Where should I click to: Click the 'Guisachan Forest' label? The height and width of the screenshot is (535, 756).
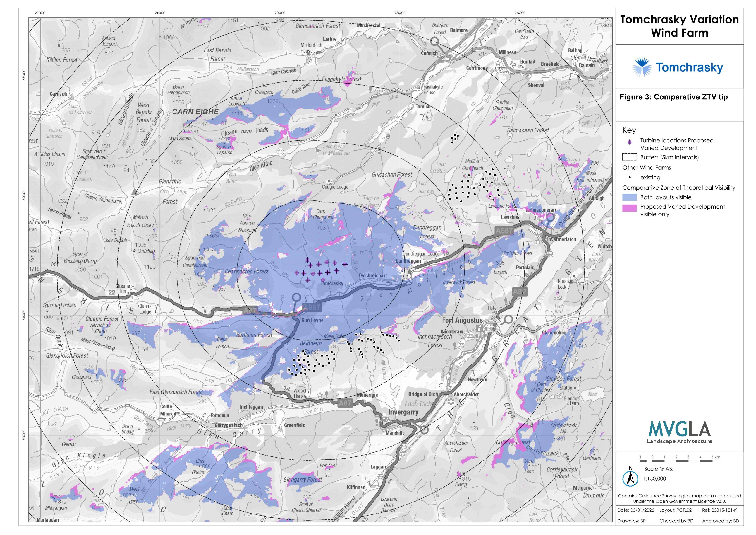tap(392, 174)
